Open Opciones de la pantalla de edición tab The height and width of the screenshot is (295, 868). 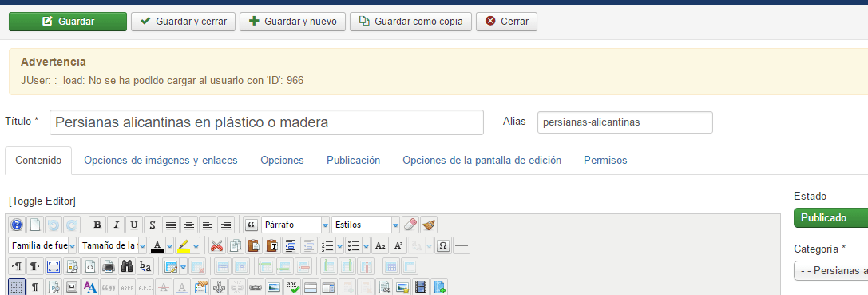coord(482,160)
